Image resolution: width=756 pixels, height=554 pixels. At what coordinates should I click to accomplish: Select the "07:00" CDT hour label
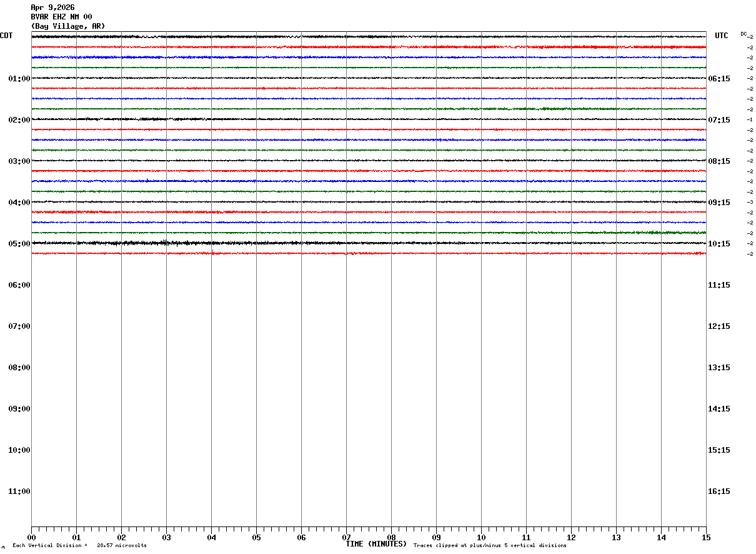[19, 326]
